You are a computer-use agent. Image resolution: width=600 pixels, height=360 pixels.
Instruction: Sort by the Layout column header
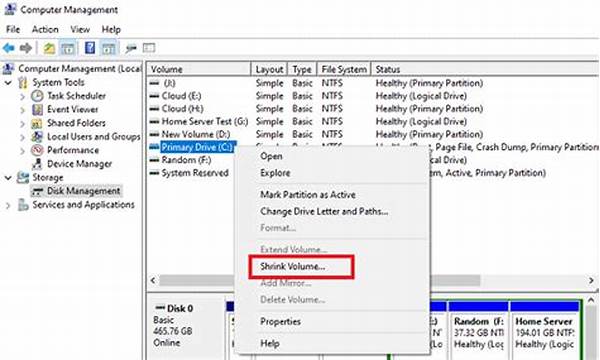point(269,69)
